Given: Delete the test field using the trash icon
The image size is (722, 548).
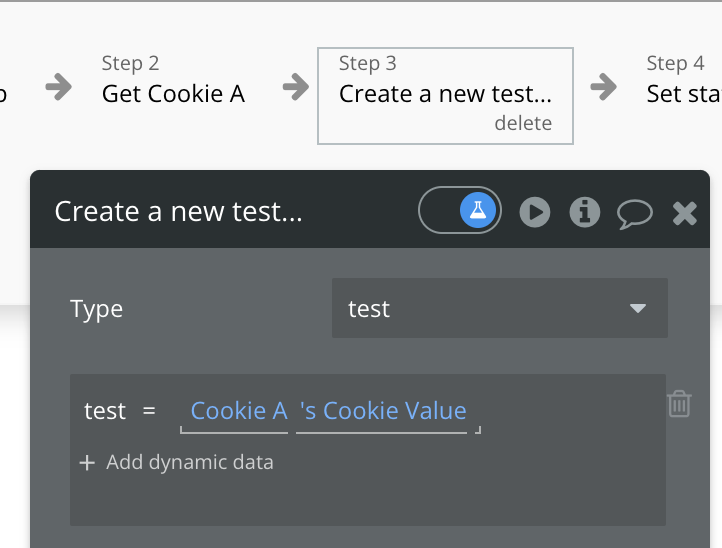Looking at the screenshot, I should point(679,404).
